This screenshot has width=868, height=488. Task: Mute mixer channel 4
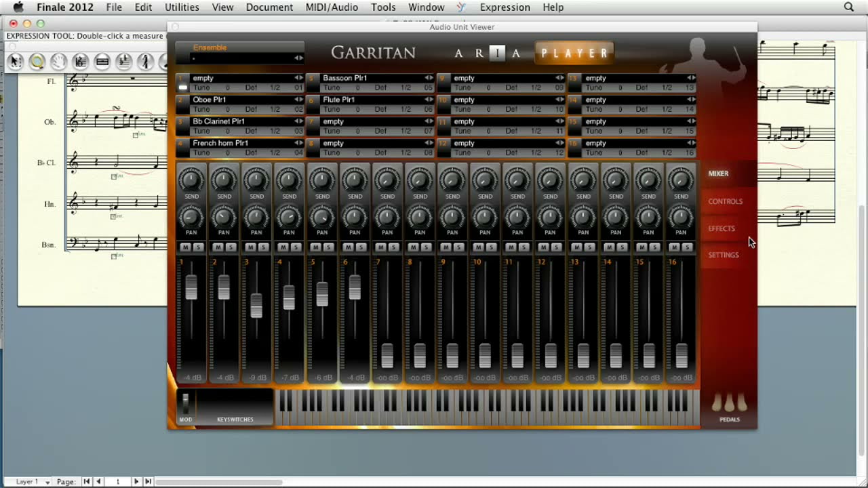[283, 247]
